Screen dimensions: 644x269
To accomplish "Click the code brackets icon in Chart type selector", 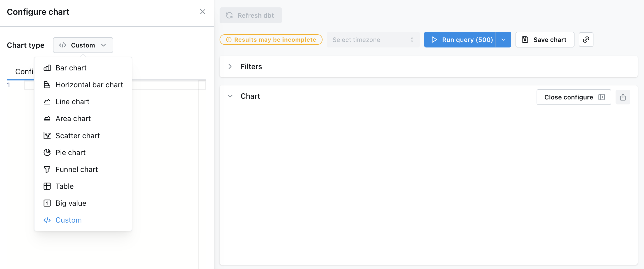I will (63, 45).
